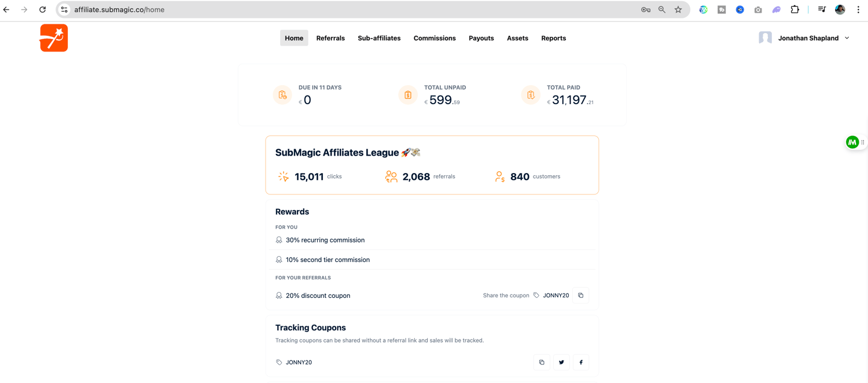Open the browser extensions puzzle icon
The image size is (868, 383).
[x=795, y=10]
